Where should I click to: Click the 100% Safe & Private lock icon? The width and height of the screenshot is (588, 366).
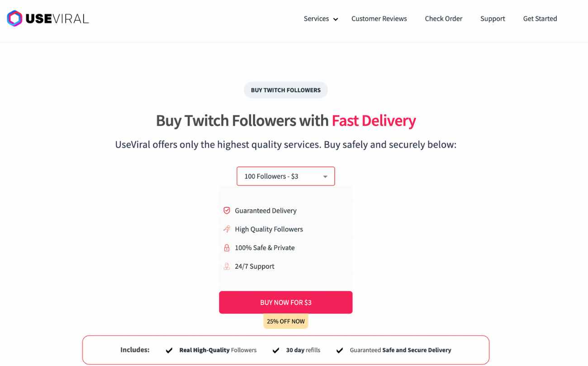click(x=227, y=247)
